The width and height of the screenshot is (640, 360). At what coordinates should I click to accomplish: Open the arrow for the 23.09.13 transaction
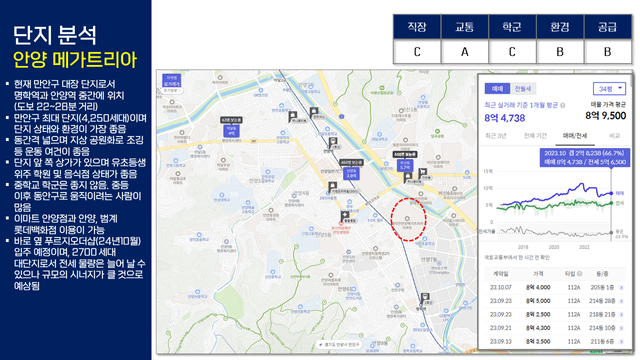pyautogui.click(x=622, y=342)
